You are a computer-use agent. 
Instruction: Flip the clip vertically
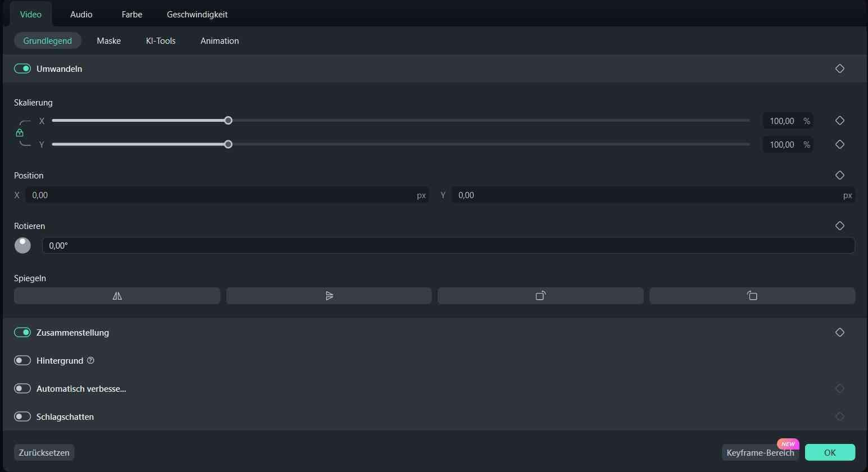click(x=329, y=296)
